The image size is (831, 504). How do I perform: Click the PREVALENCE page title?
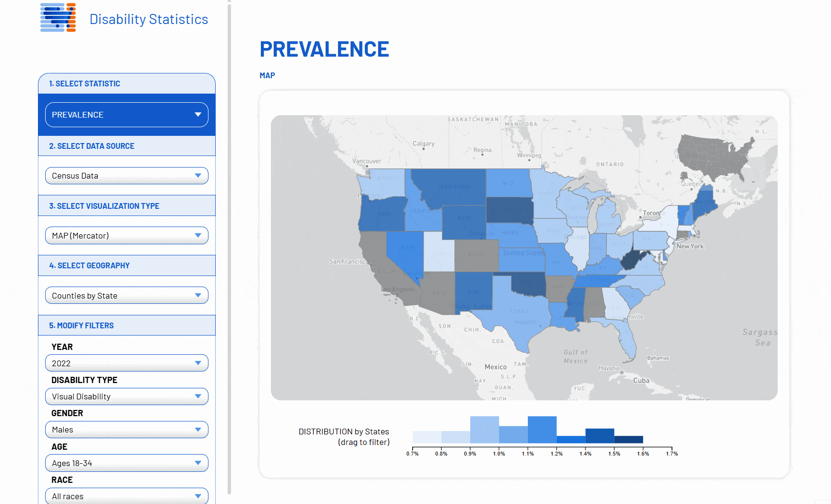pos(324,49)
